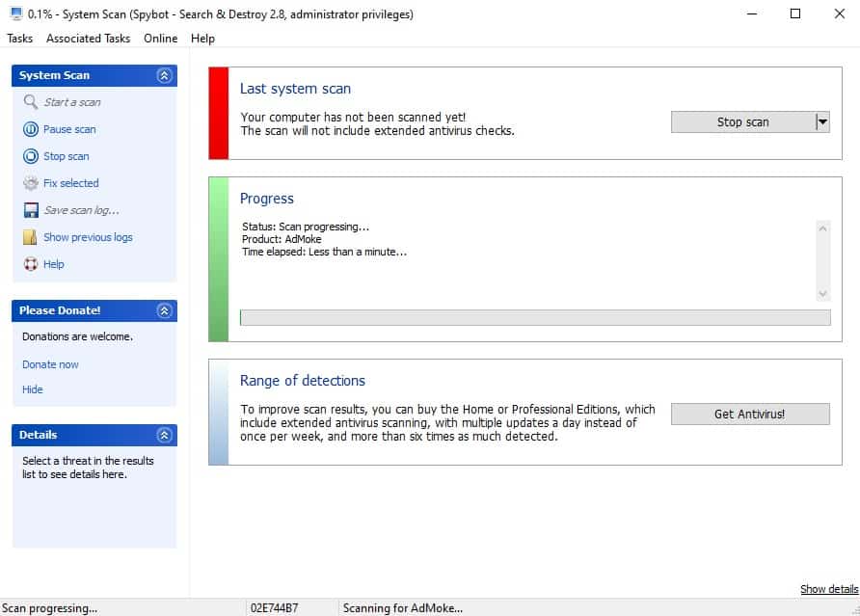Click the Show details link

pyautogui.click(x=829, y=589)
